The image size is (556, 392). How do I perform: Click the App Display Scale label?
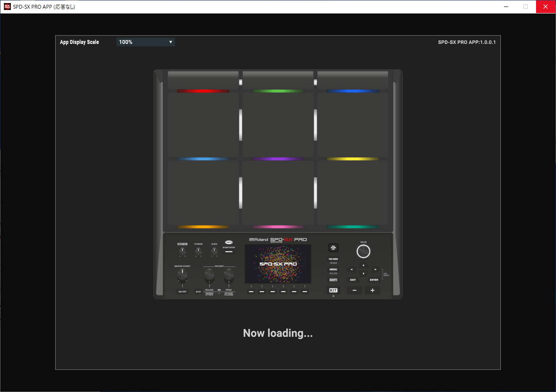point(79,42)
